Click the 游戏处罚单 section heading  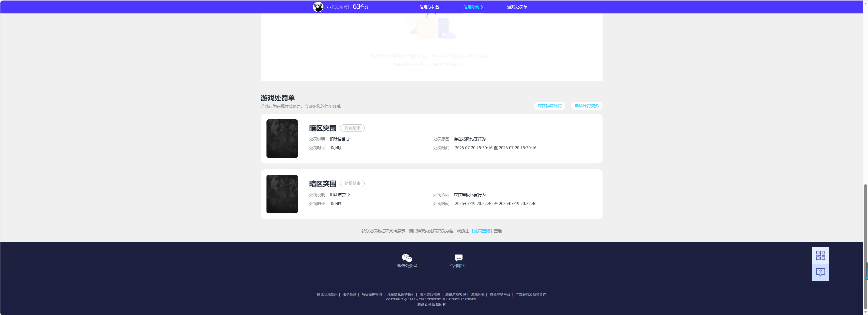[277, 98]
